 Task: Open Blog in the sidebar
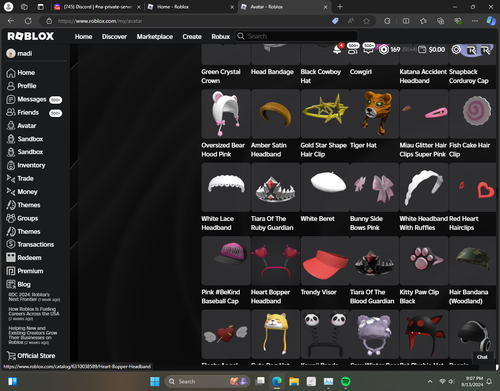coord(18,284)
